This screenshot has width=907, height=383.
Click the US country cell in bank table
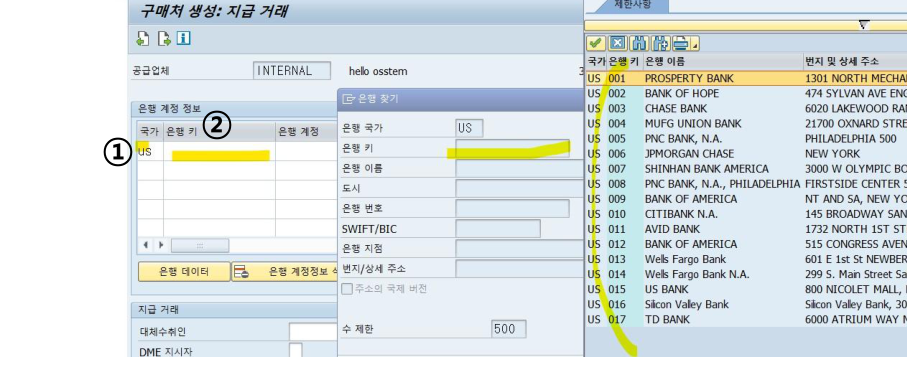point(150,152)
